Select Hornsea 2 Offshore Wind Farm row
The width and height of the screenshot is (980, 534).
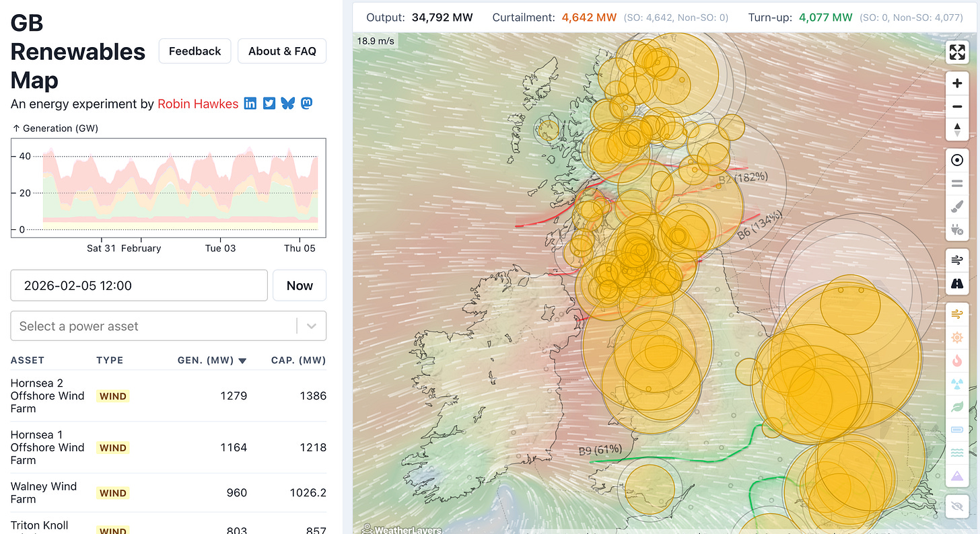click(168, 396)
